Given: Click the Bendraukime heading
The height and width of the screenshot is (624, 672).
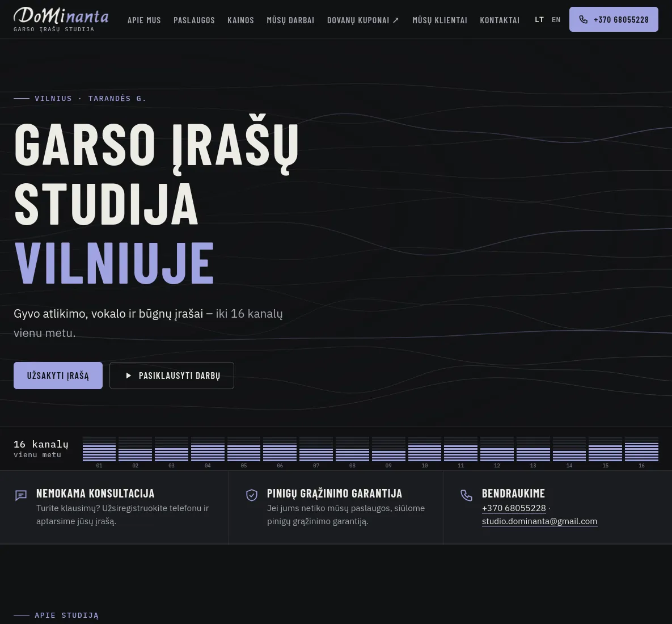Looking at the screenshot, I should [x=513, y=494].
